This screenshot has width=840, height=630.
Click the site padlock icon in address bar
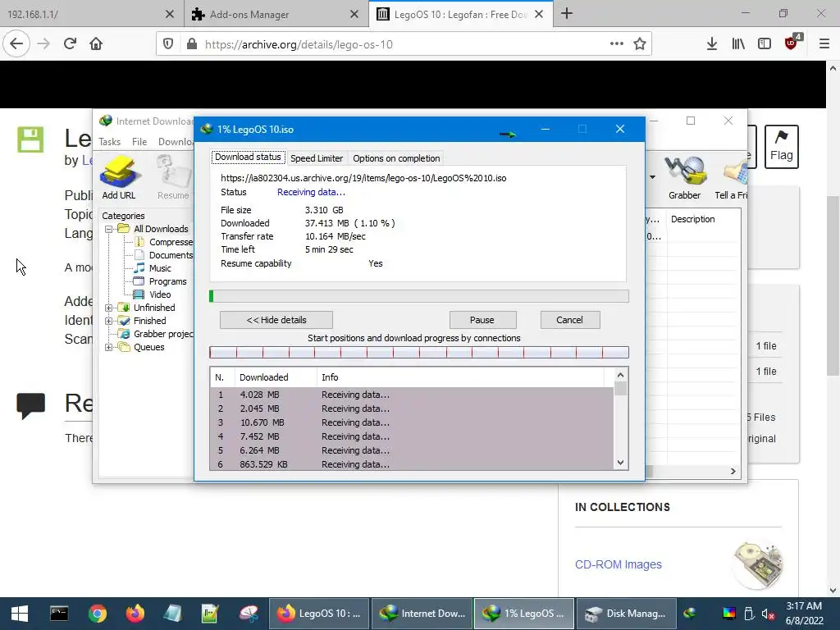[192, 44]
